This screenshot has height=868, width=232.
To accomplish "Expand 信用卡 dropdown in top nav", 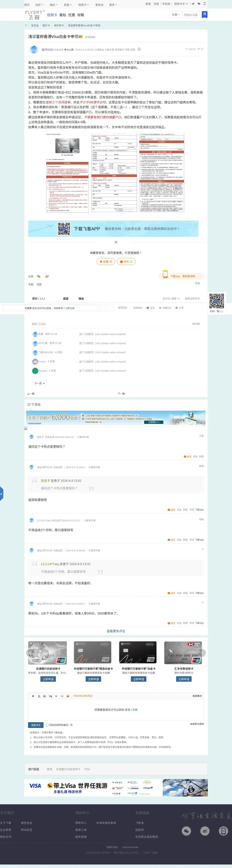I will (x=83, y=5).
